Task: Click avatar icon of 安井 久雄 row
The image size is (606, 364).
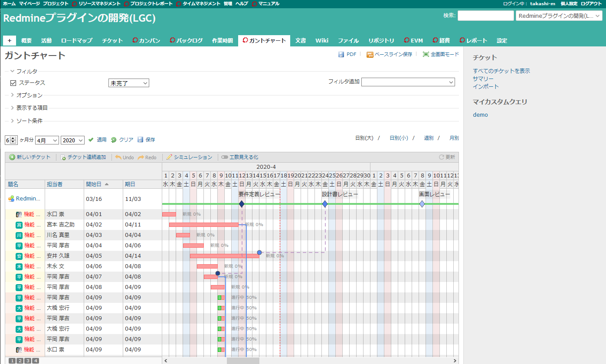Action: pyautogui.click(x=19, y=256)
